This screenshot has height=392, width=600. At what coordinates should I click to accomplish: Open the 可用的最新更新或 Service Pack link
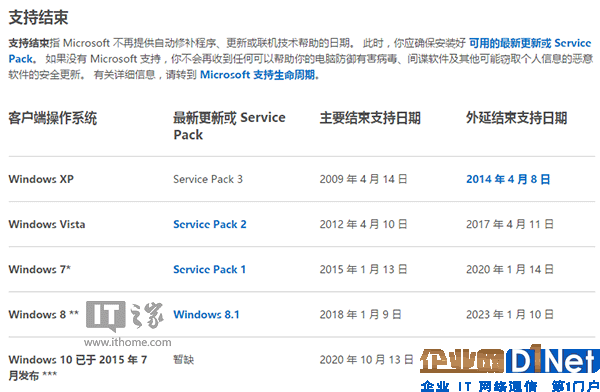[x=300, y=51]
